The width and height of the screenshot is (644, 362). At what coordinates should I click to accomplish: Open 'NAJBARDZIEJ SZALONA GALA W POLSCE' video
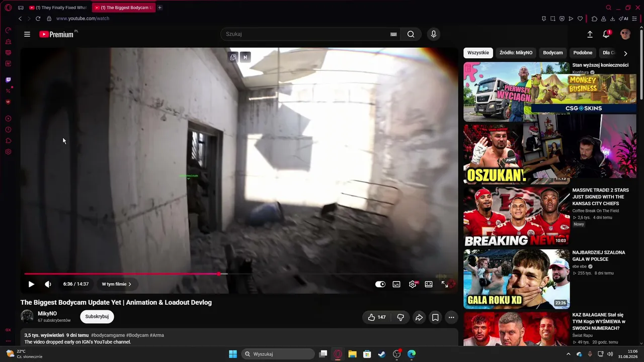599,256
